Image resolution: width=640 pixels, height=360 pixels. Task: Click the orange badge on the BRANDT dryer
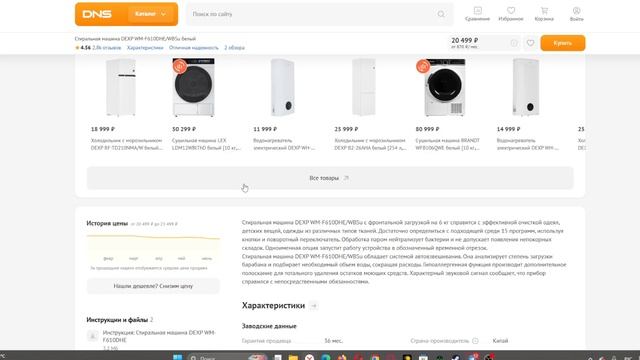point(423,66)
